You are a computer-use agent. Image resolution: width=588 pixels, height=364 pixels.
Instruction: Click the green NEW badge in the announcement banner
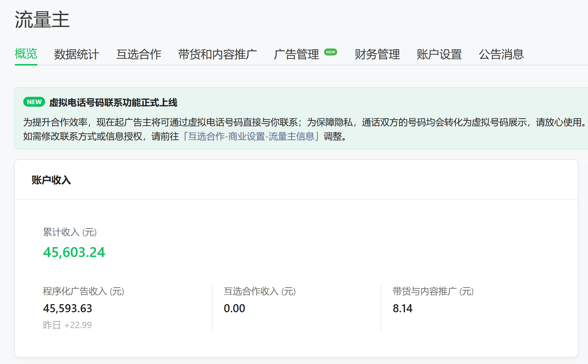point(34,102)
